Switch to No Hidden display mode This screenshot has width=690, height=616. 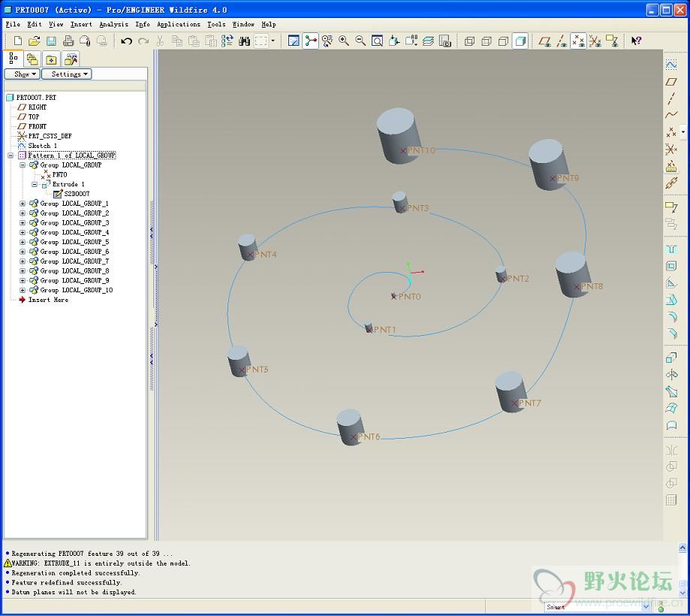[503, 41]
